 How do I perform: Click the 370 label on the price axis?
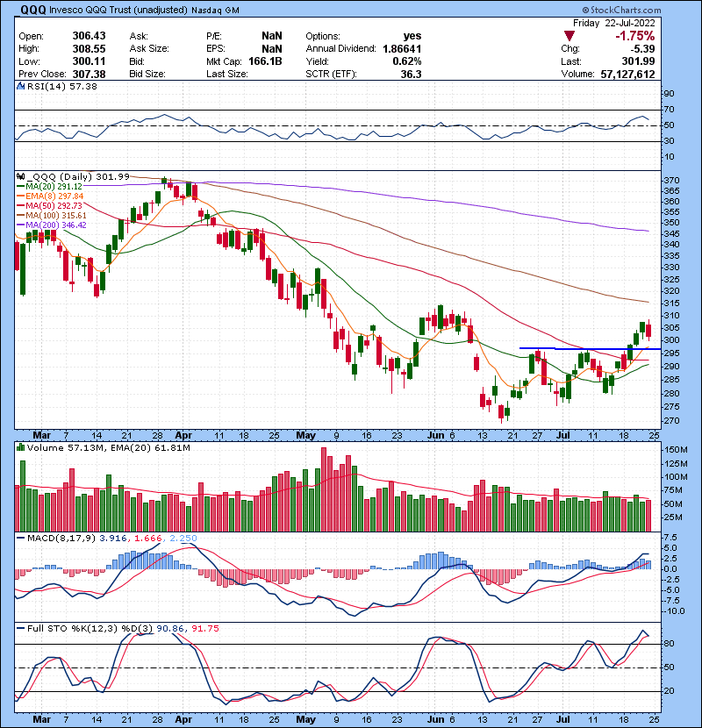pos(672,180)
